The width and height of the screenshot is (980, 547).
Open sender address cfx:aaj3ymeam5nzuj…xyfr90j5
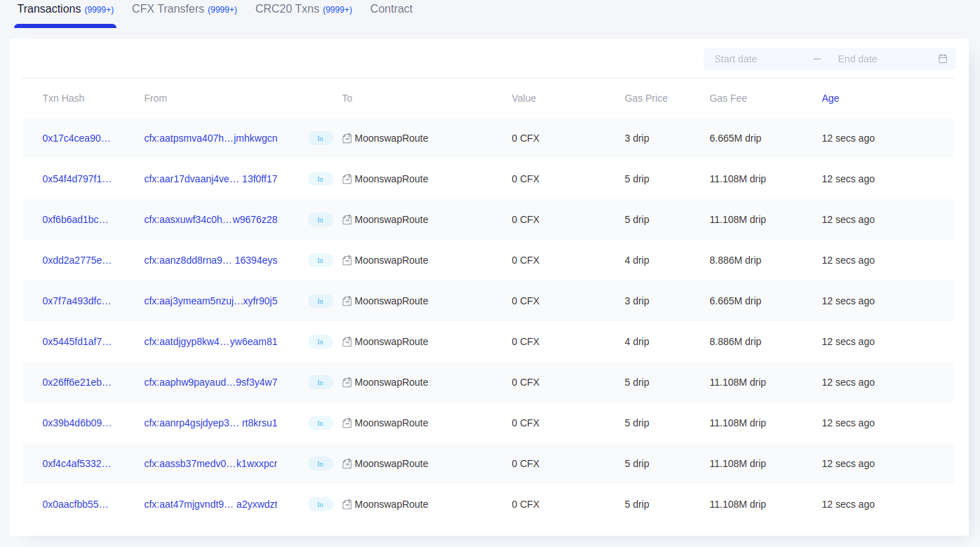pos(210,301)
